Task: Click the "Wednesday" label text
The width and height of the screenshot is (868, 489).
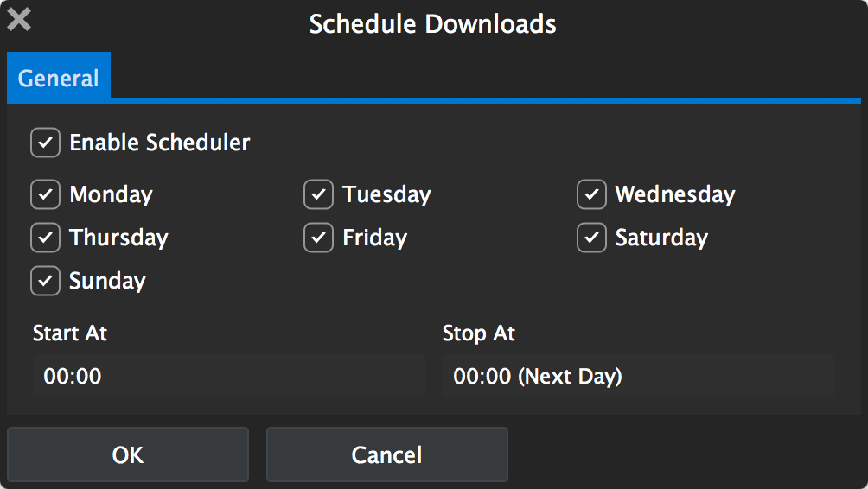Action: (x=675, y=194)
